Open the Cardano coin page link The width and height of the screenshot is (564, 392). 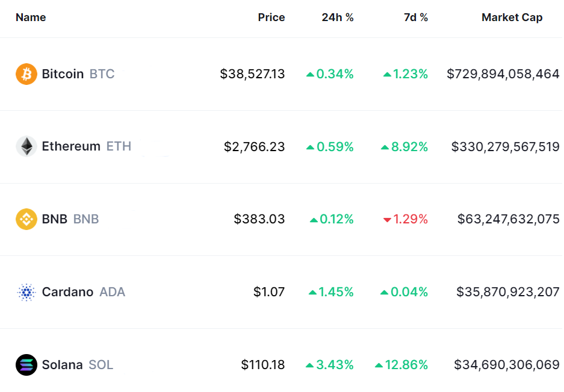coord(67,292)
